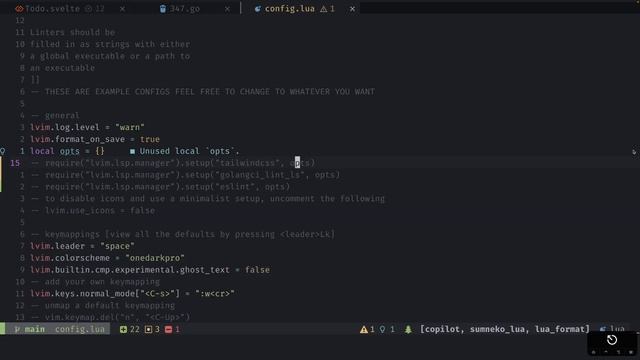The height and width of the screenshot is (360, 640).
Task: Click the ghost_text = false line
Action: click(x=150, y=270)
